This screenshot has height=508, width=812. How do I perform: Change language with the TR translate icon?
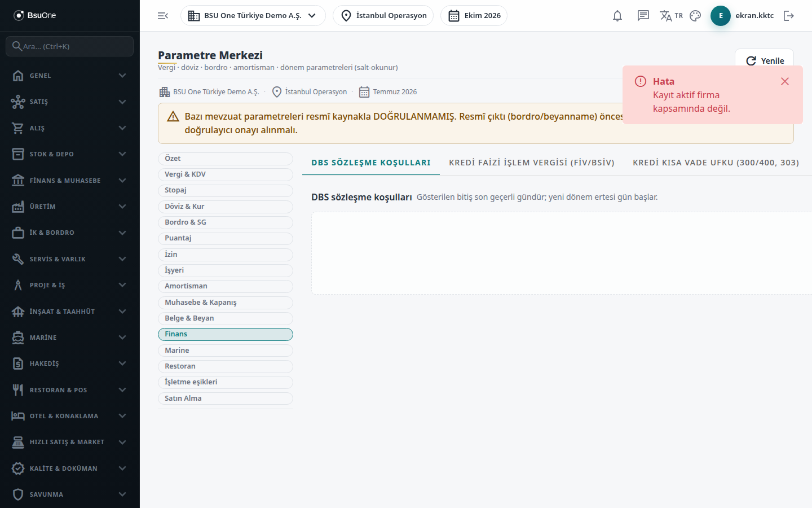click(x=671, y=16)
